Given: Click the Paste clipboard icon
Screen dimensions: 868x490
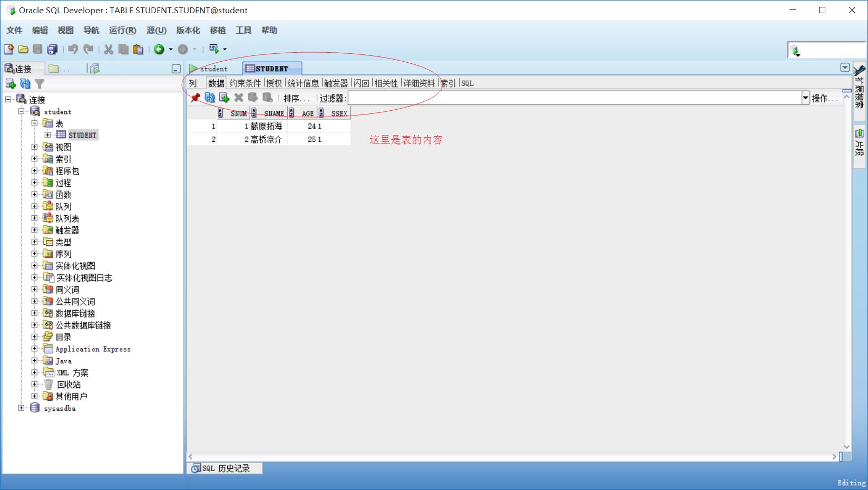Looking at the screenshot, I should pyautogui.click(x=138, y=49).
